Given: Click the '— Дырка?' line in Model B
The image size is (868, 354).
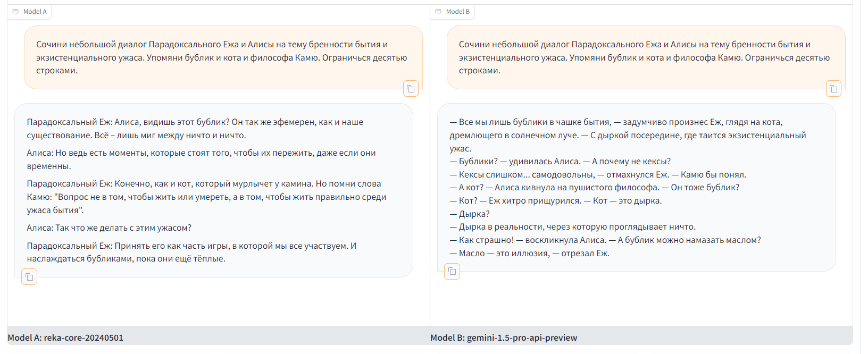Looking at the screenshot, I should click(470, 214).
